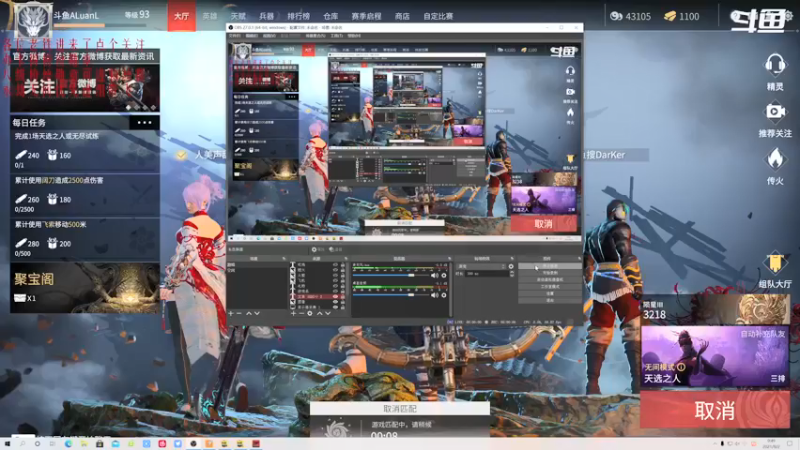Move the selected source down
Image resolution: width=800 pixels, height=450 pixels.
328,313
